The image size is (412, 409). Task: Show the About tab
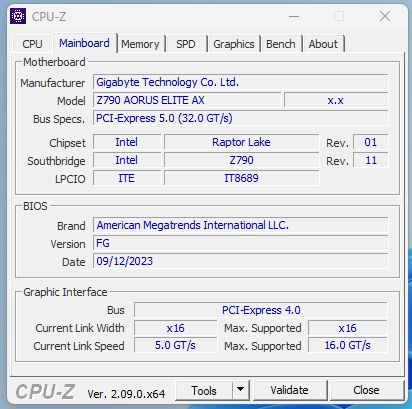click(x=323, y=44)
